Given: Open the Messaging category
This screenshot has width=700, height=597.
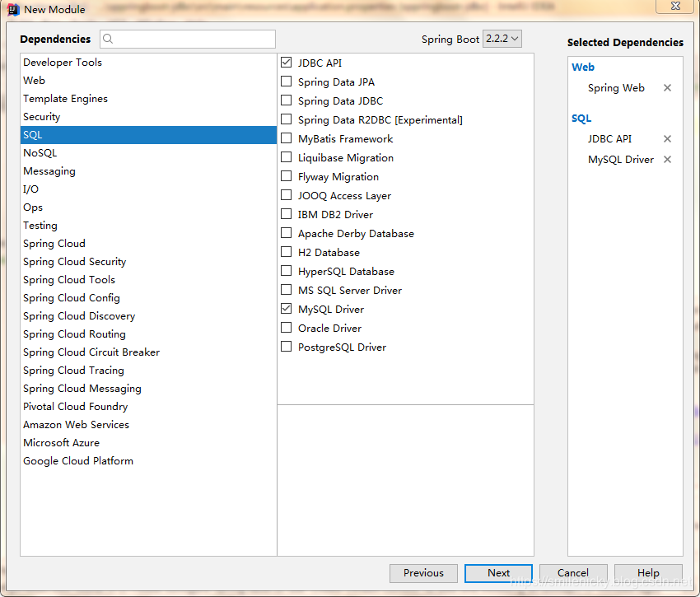Looking at the screenshot, I should [x=148, y=171].
